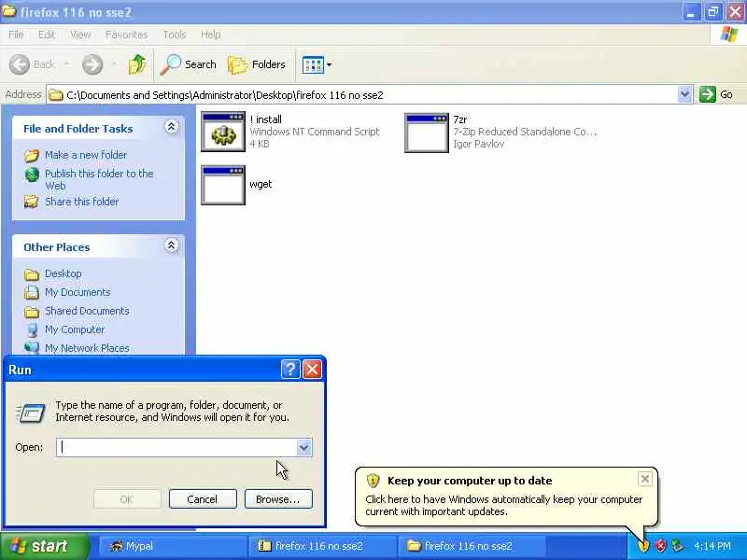Screen dimensions: 747x560
Task: Open the Views icon menu
Action: [317, 64]
